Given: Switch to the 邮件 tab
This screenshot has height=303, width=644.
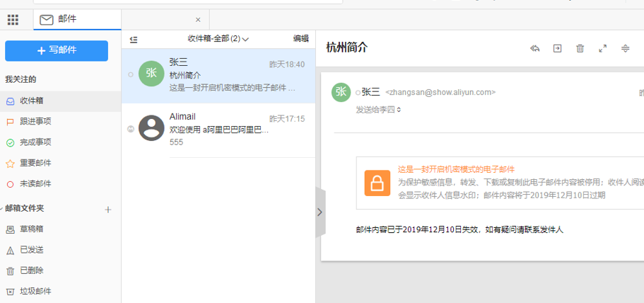Looking at the screenshot, I should (68, 20).
